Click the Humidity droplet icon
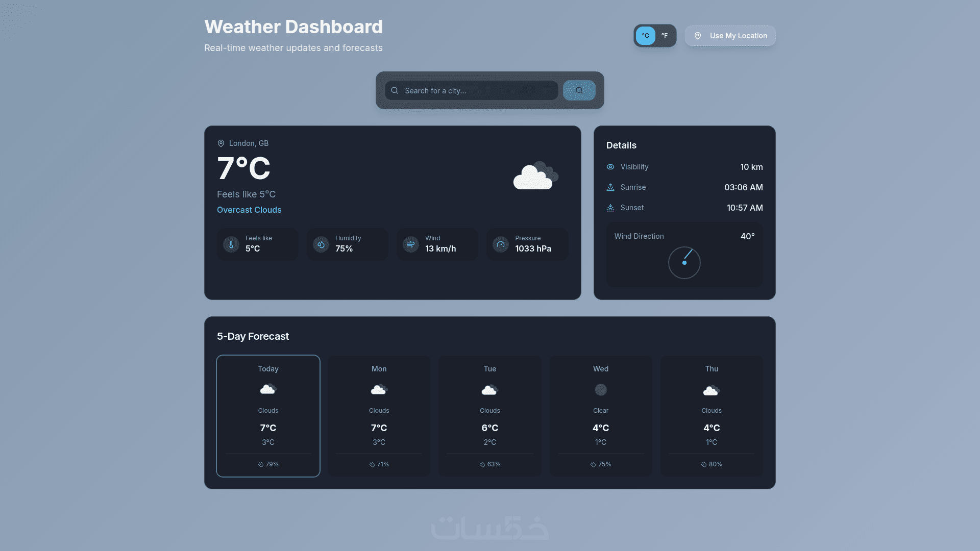Viewport: 980px width, 551px height. pos(321,244)
